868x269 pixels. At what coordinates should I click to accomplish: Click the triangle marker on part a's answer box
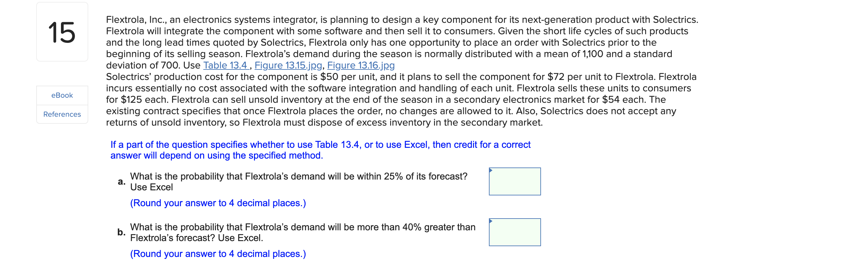click(x=491, y=171)
